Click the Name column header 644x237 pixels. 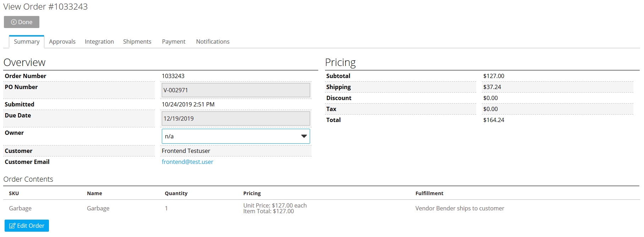pos(94,193)
